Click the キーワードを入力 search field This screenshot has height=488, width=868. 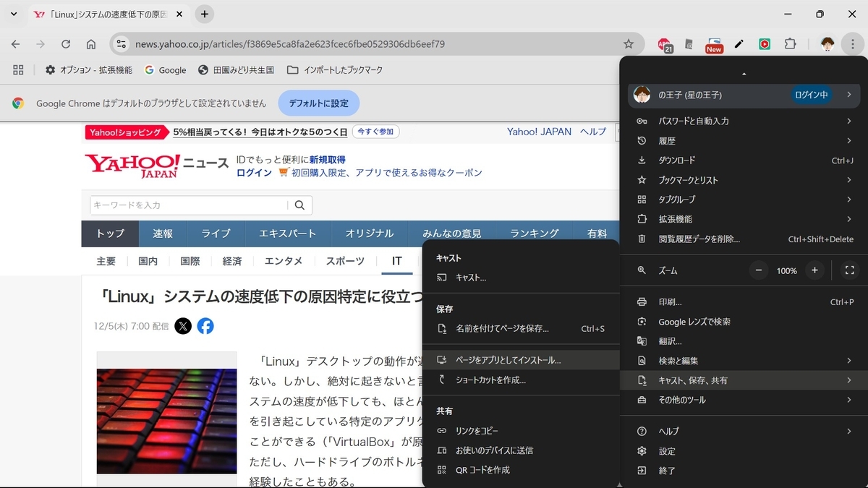[x=189, y=205]
